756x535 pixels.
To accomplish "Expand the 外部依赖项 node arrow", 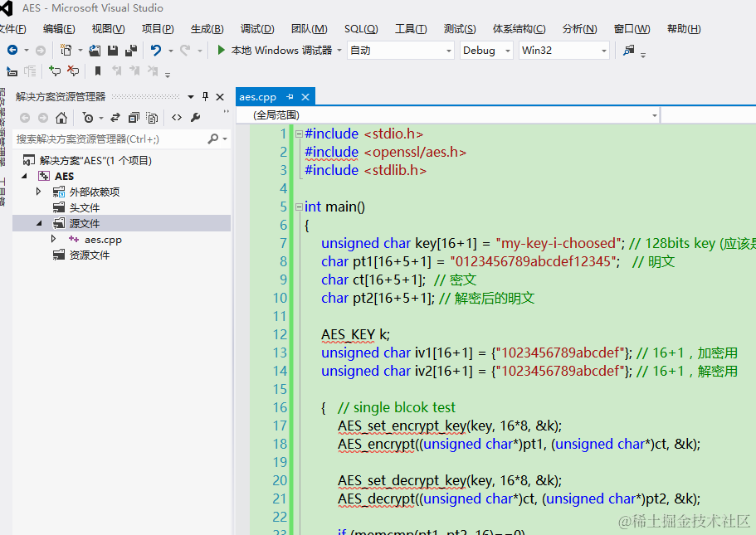I will (x=38, y=192).
